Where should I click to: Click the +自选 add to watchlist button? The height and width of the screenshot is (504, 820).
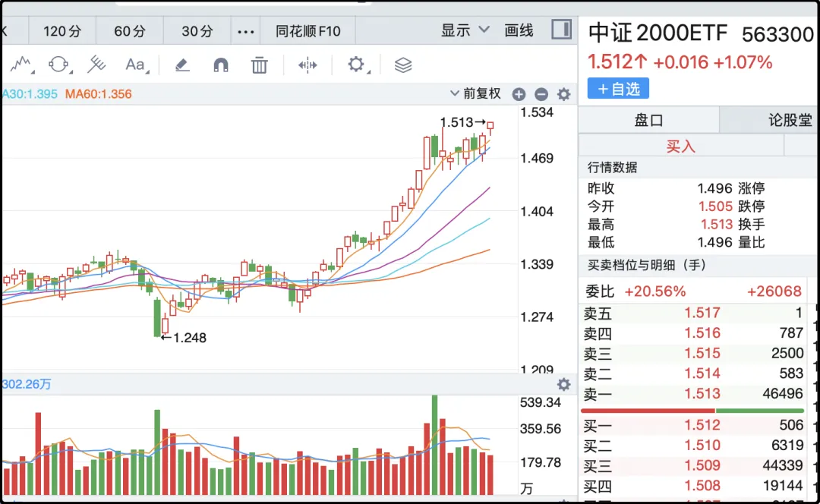[x=619, y=89]
